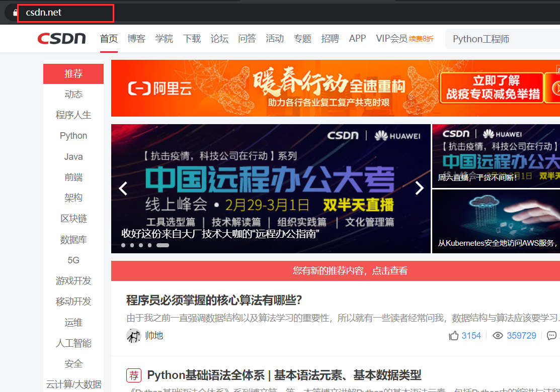This screenshot has width=560, height=392.
Task: Go to next carousel slide arrow
Action: pos(419,188)
